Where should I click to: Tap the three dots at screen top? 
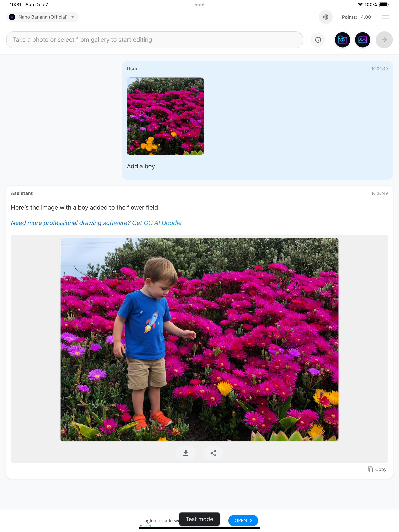[x=199, y=4]
